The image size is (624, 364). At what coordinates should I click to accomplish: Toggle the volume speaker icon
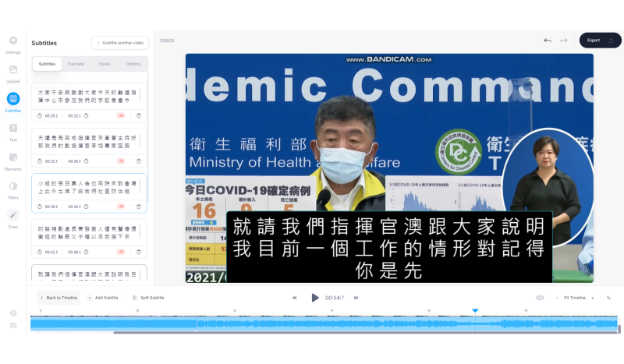click(540, 298)
